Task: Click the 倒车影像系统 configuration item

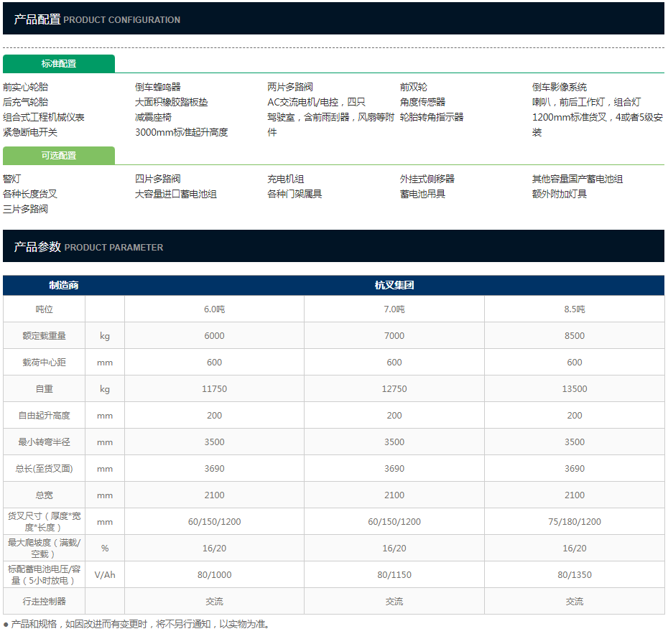Action: (560, 87)
